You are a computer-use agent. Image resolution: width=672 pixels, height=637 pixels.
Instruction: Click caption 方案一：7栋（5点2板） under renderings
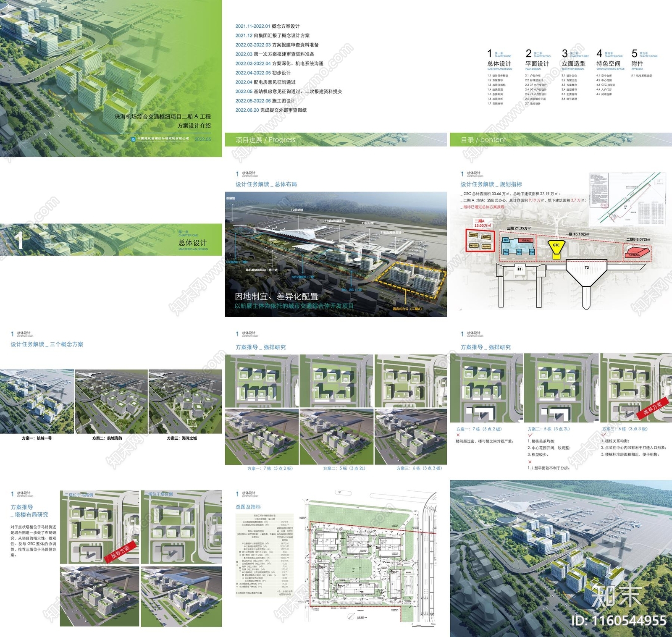pyautogui.click(x=270, y=468)
